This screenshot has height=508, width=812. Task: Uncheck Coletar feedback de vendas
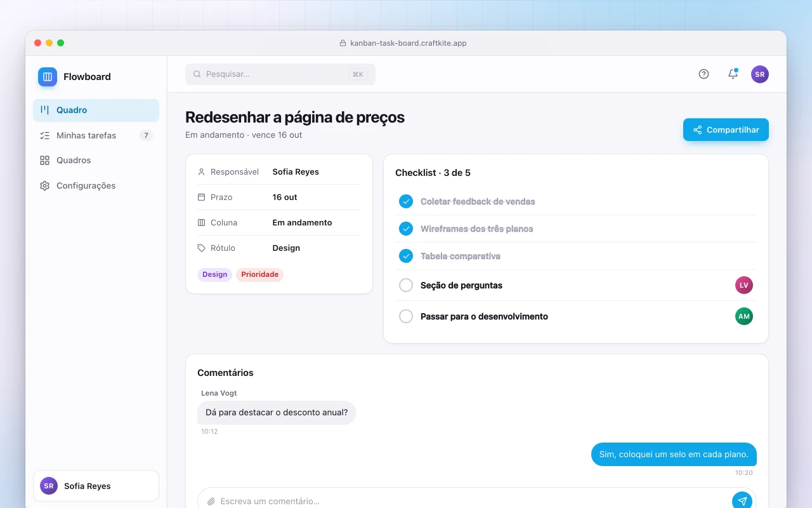click(406, 201)
